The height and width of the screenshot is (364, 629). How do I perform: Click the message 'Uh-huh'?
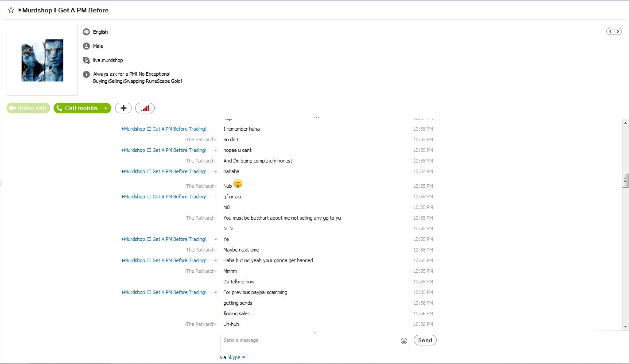coord(231,324)
